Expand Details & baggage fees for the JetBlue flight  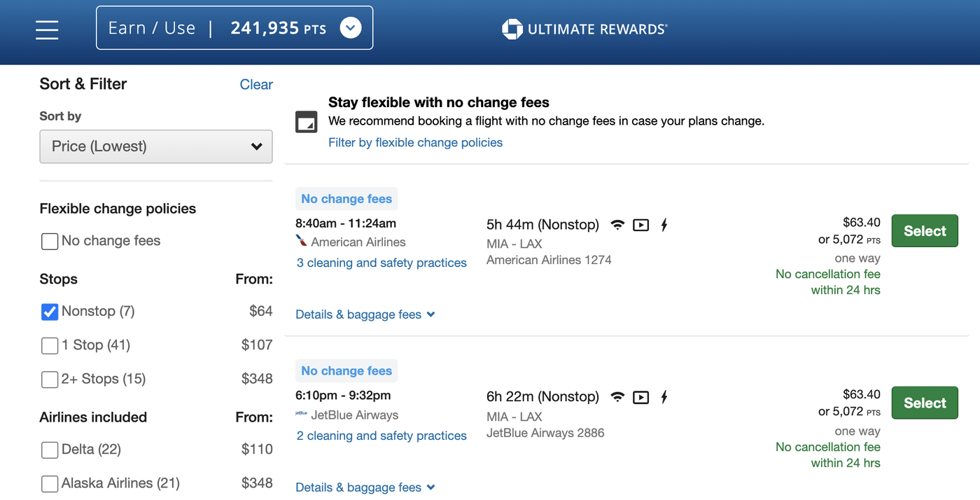pos(365,487)
